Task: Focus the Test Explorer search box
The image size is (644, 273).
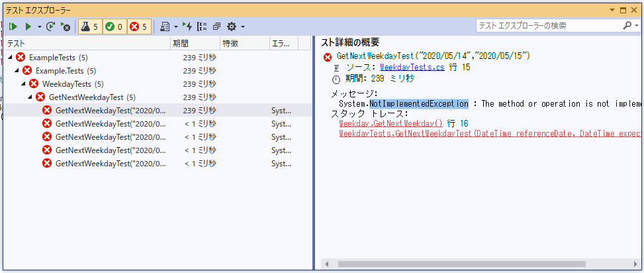Action: coord(549,26)
